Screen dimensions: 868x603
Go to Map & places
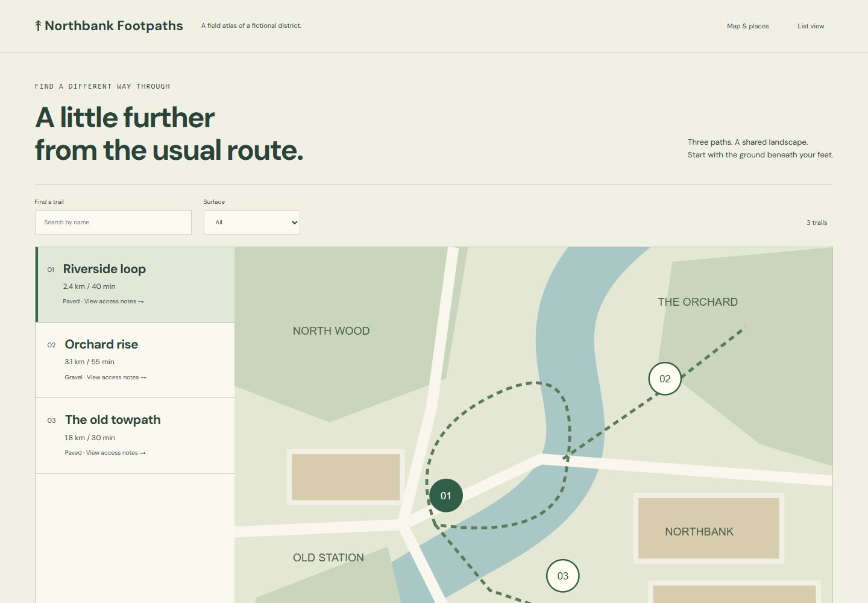pos(747,26)
